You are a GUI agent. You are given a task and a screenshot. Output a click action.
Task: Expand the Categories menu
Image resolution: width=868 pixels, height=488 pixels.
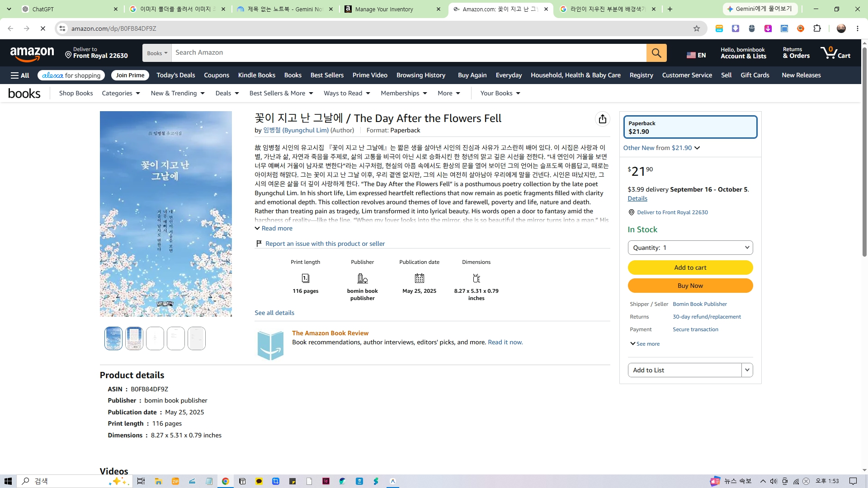pos(121,94)
